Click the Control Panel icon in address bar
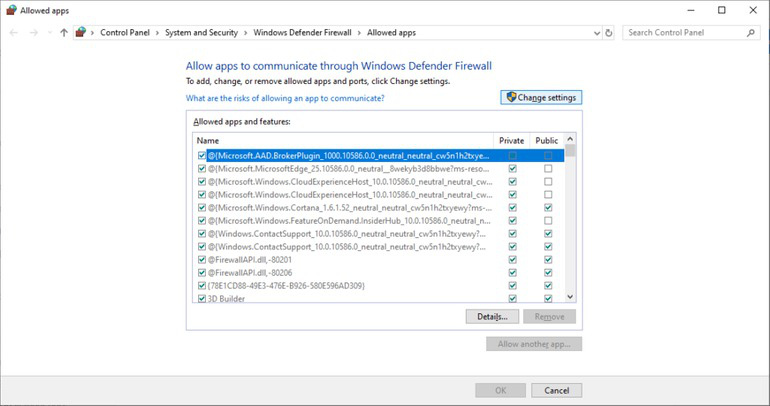Viewport: 770px width, 406px height. coord(81,32)
